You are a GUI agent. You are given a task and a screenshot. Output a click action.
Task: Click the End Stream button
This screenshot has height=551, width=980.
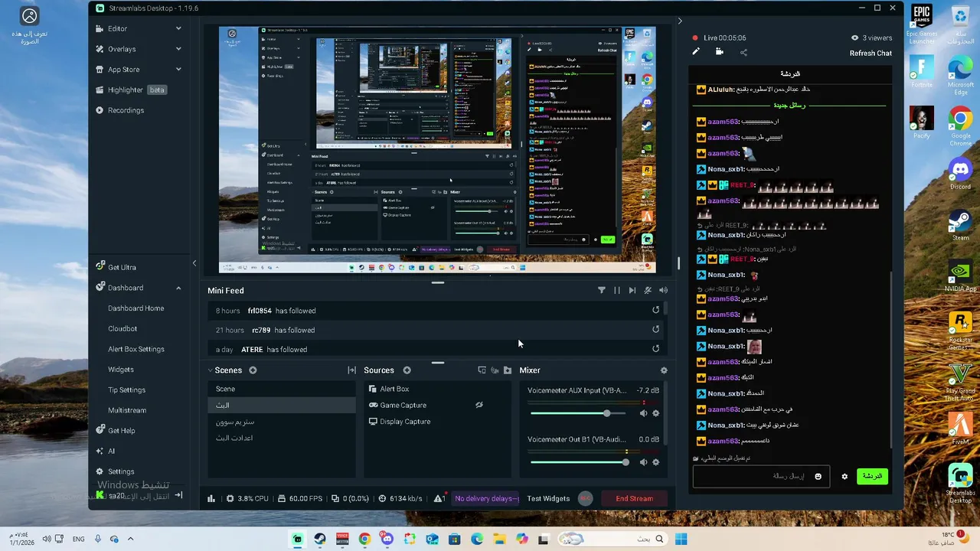[x=634, y=498]
